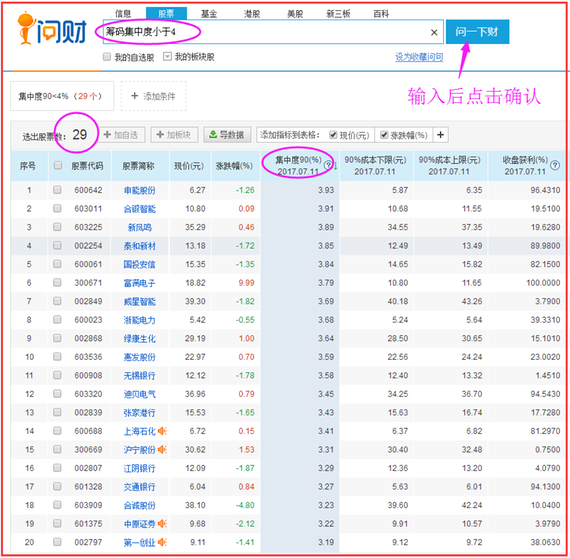Viewport: 570px width, 558px height.
Task: Select the 股票 tab
Action: pos(166,14)
